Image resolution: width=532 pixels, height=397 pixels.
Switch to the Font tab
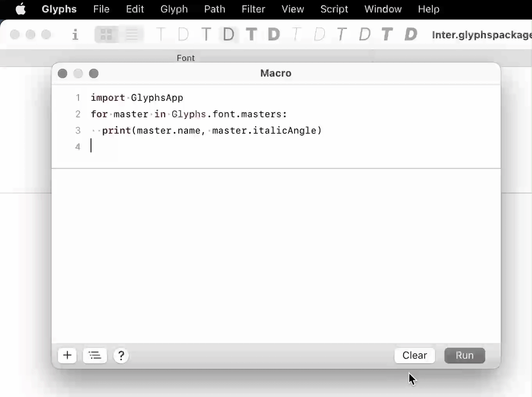point(185,58)
